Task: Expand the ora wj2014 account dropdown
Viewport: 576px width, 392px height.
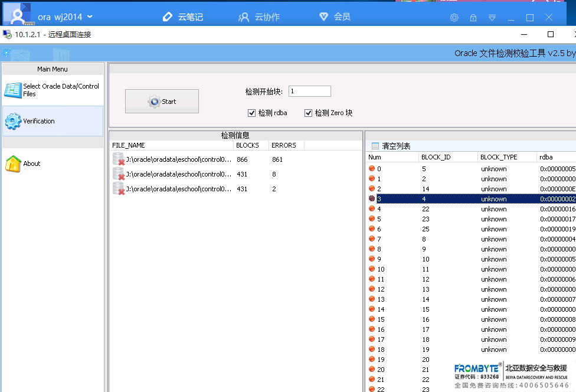Action: point(90,17)
